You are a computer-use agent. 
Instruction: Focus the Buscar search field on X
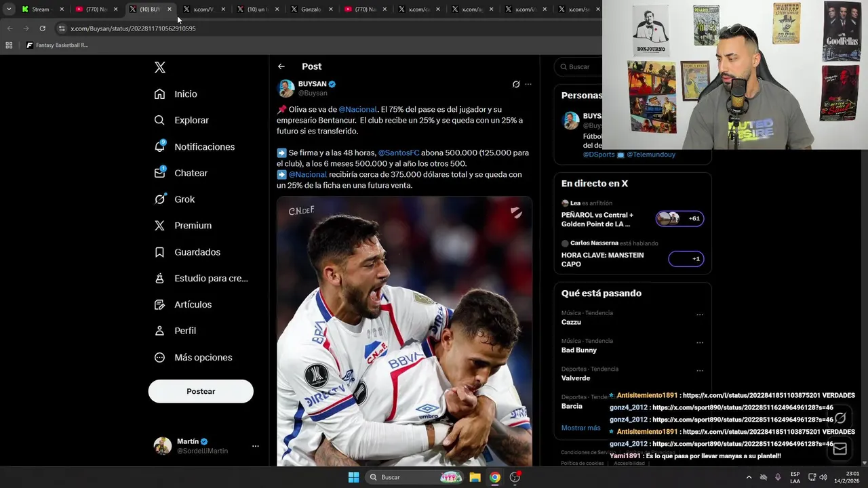click(x=578, y=67)
